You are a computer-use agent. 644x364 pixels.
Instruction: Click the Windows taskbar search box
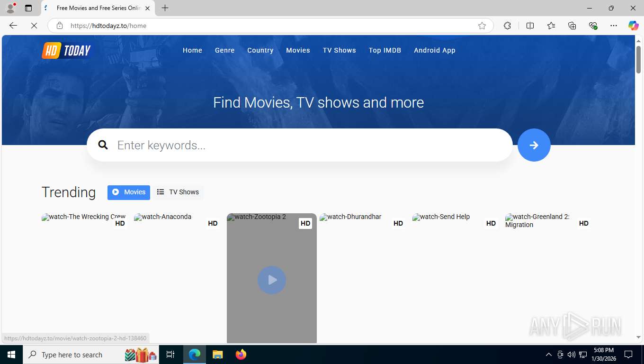click(x=91, y=355)
